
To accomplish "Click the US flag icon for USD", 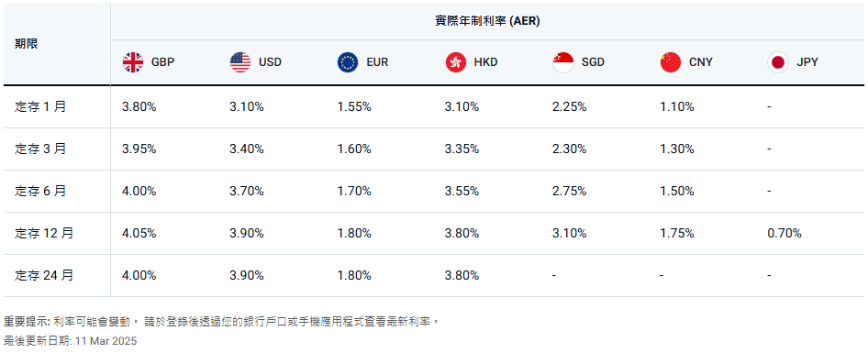I will coord(240,62).
